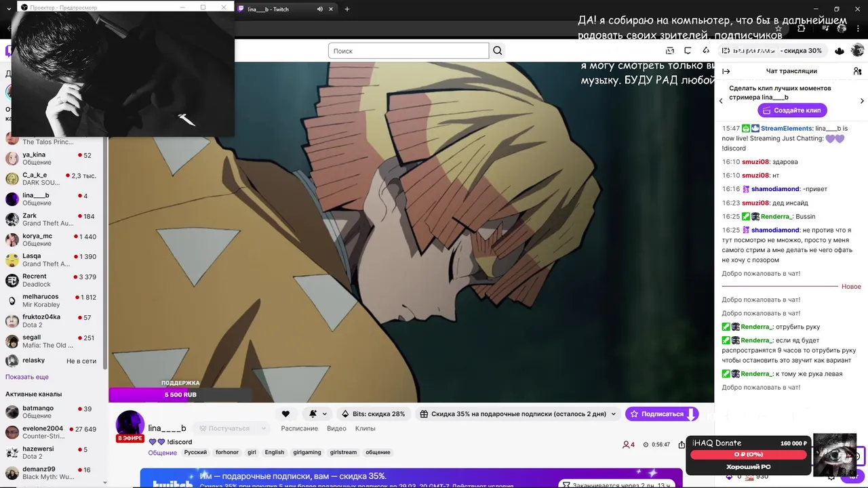868x488 pixels.
Task: Open the notification bell dropdown
Action: [317, 414]
